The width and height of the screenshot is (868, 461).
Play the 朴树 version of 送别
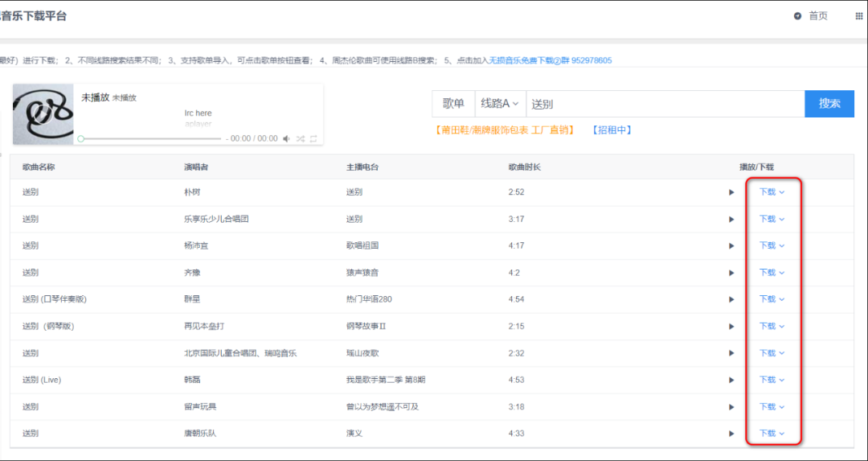[731, 192]
